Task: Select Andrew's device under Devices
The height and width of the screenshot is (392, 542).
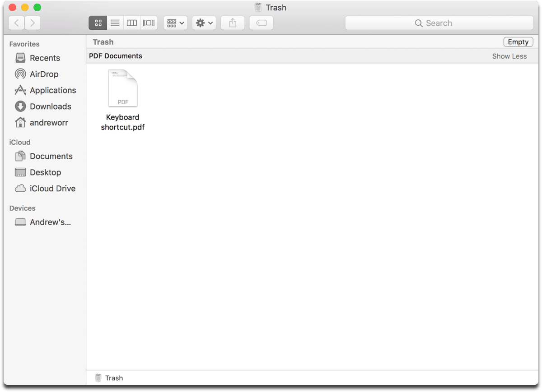Action: [50, 222]
